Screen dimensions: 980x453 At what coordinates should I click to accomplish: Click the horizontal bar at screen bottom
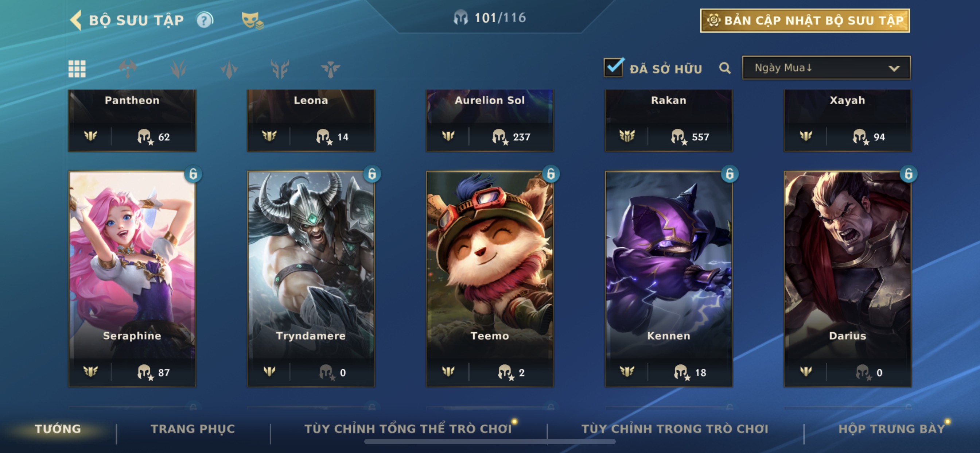(x=490, y=442)
